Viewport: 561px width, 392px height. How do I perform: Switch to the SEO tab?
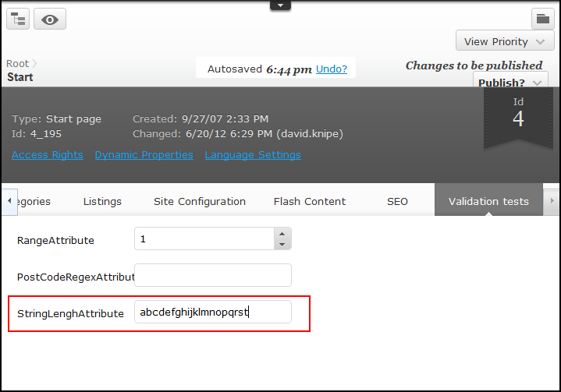click(x=397, y=202)
